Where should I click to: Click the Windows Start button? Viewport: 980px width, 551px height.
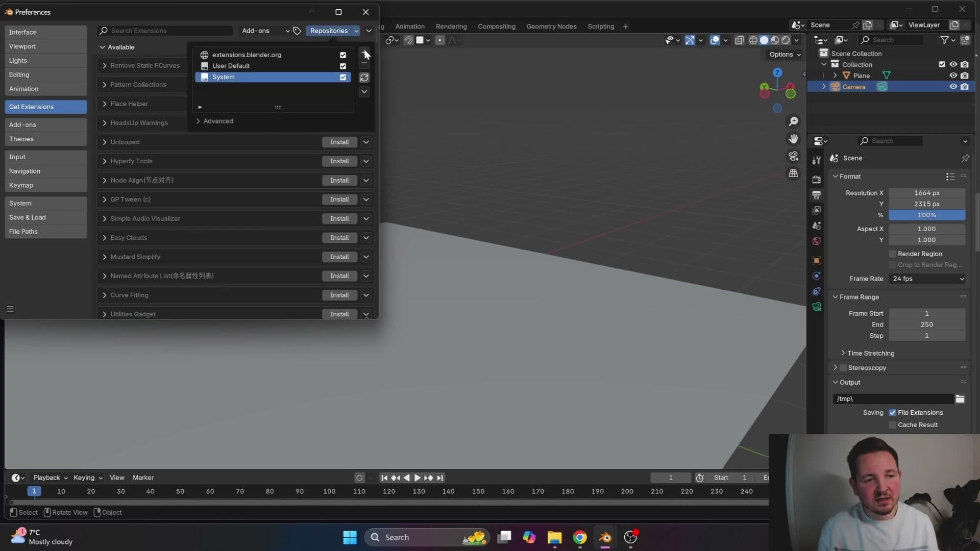pos(350,537)
